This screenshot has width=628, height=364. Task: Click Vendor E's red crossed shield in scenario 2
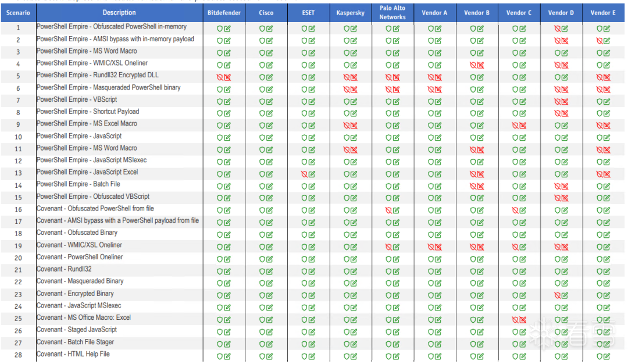(600, 41)
